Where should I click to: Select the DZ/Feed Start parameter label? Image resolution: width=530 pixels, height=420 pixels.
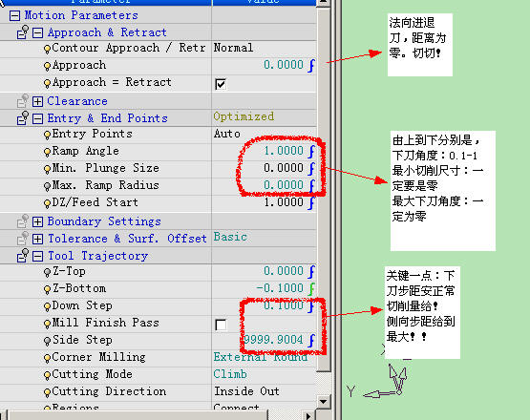point(95,202)
